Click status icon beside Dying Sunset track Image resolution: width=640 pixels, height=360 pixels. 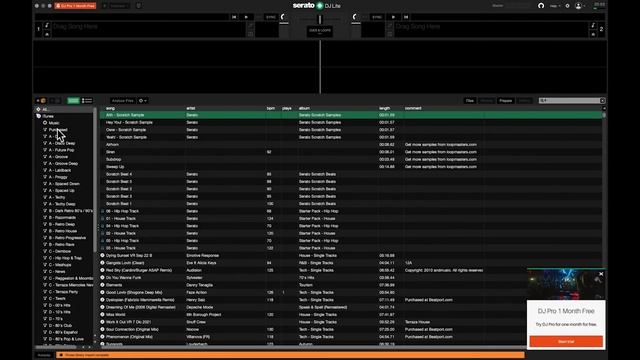point(102,256)
